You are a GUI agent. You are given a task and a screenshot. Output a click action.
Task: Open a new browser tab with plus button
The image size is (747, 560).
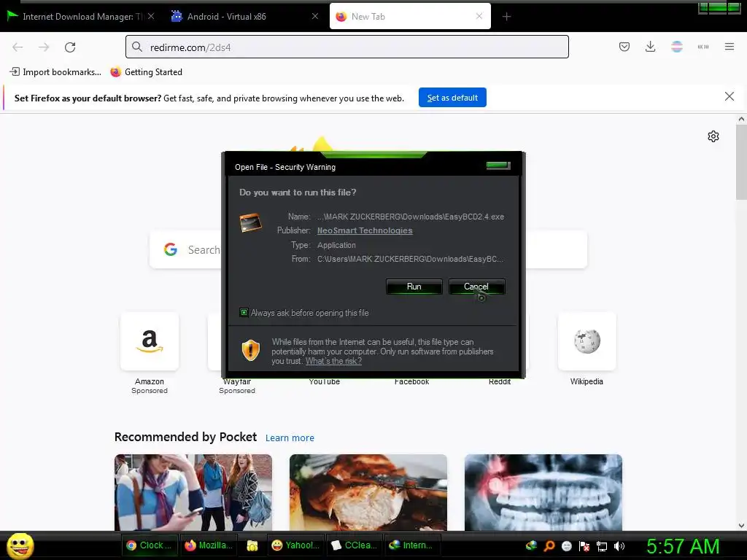click(x=506, y=17)
